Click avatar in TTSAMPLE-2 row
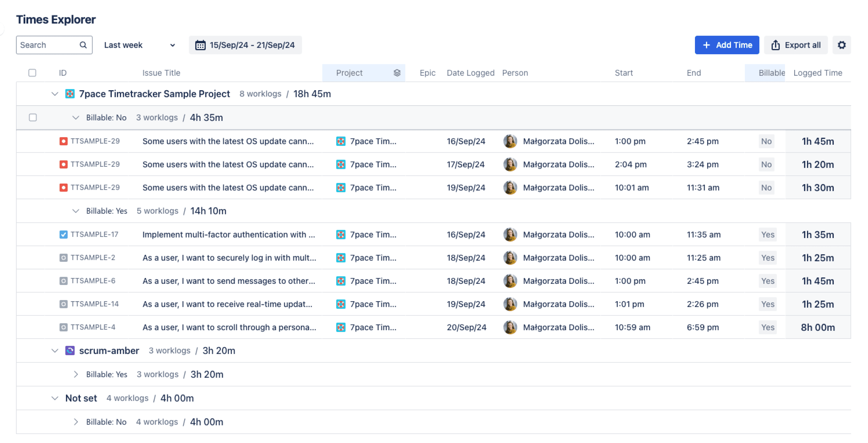 pos(510,258)
